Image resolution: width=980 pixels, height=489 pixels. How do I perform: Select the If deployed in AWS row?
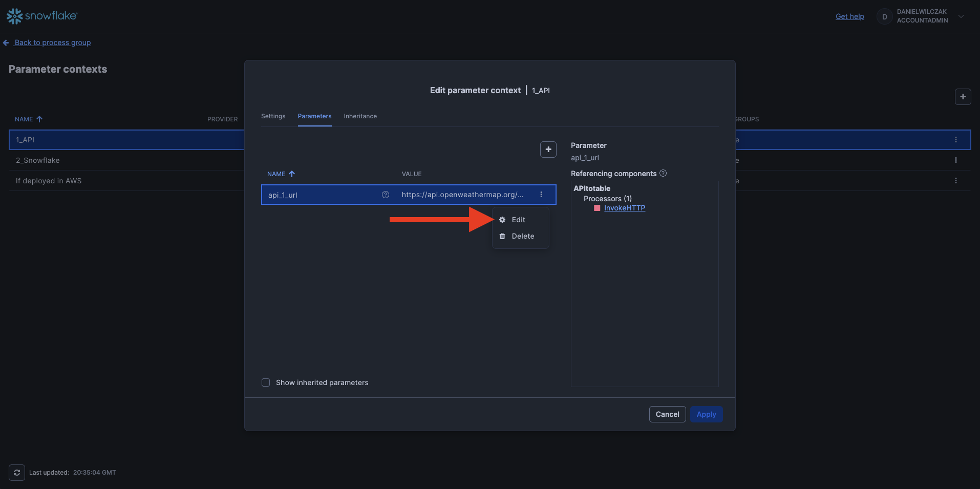(49, 181)
